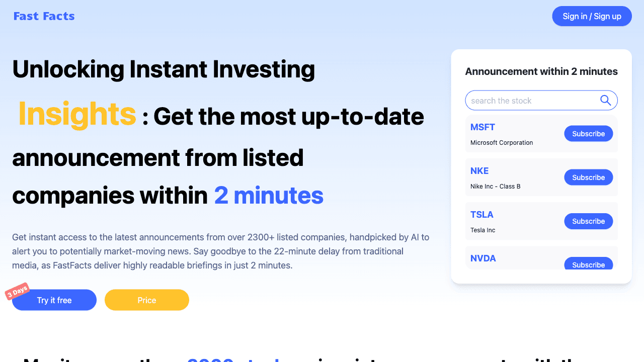Select the NVDA ticker symbol
This screenshot has width=644, height=362.
483,258
